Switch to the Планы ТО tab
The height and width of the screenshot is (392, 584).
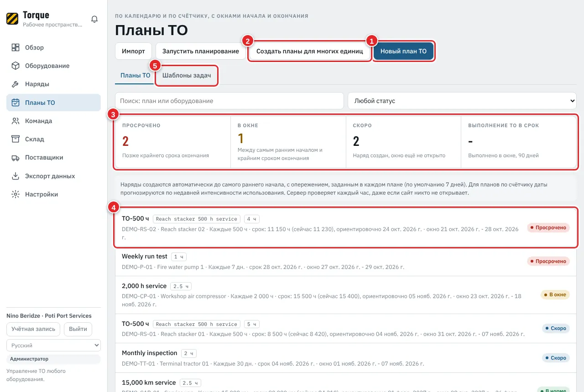point(135,75)
